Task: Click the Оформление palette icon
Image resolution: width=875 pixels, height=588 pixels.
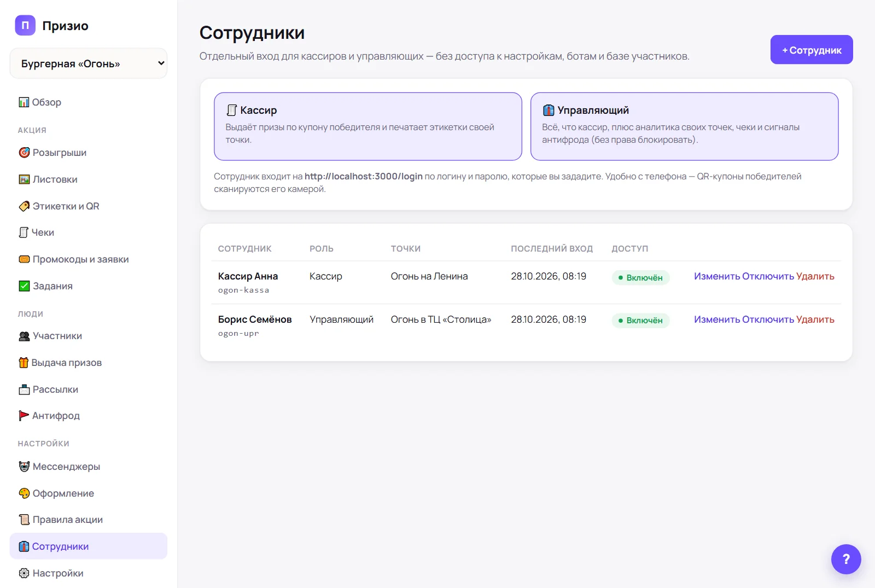Action: coord(24,493)
